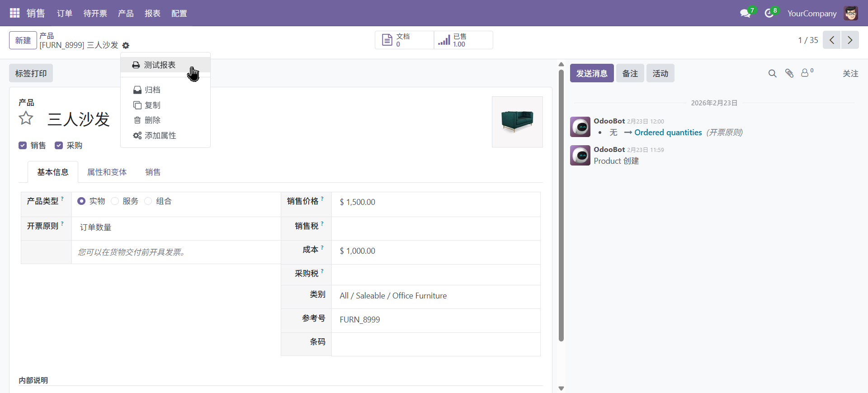Click the sofa product image thumbnail
Viewport: 868px width, 393px height.
tap(517, 122)
